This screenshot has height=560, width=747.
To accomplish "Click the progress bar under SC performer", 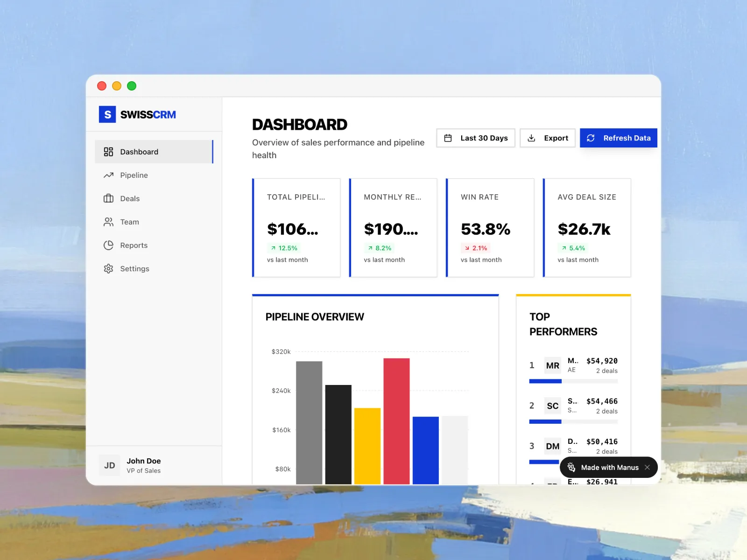I will [573, 421].
